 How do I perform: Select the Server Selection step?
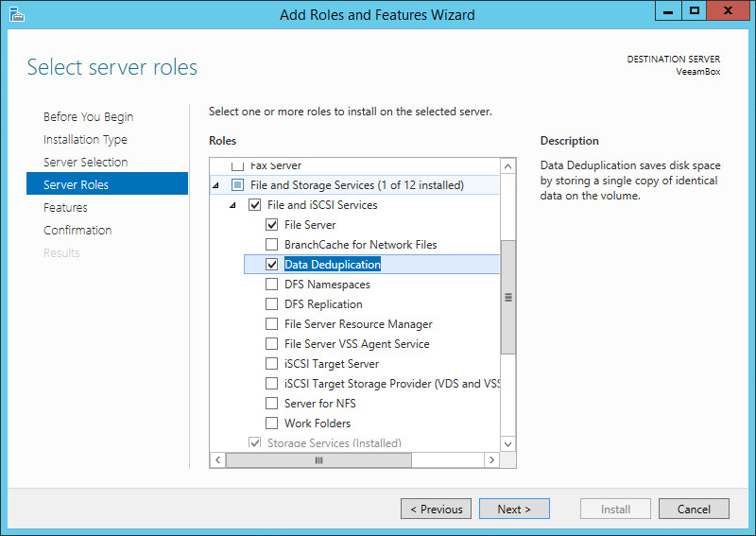coord(86,162)
